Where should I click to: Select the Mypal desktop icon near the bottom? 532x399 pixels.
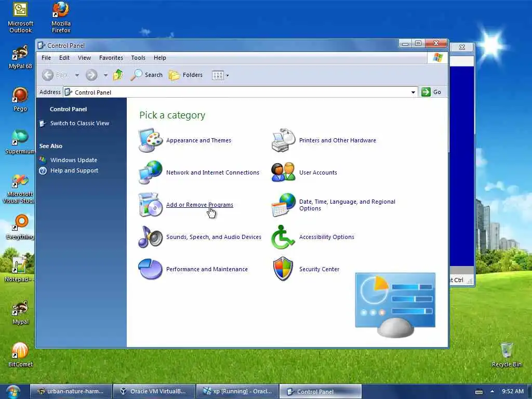point(20,312)
